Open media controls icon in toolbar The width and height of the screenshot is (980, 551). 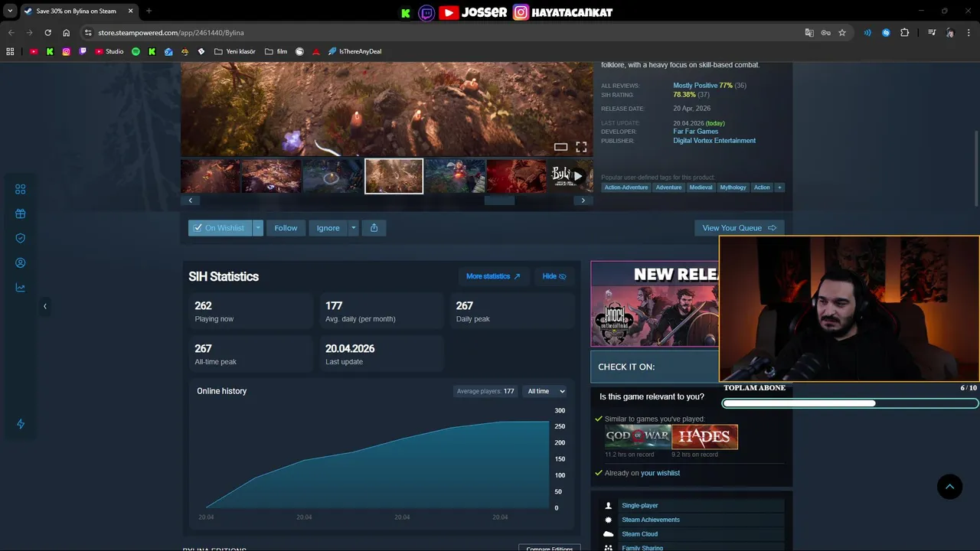coord(932,33)
